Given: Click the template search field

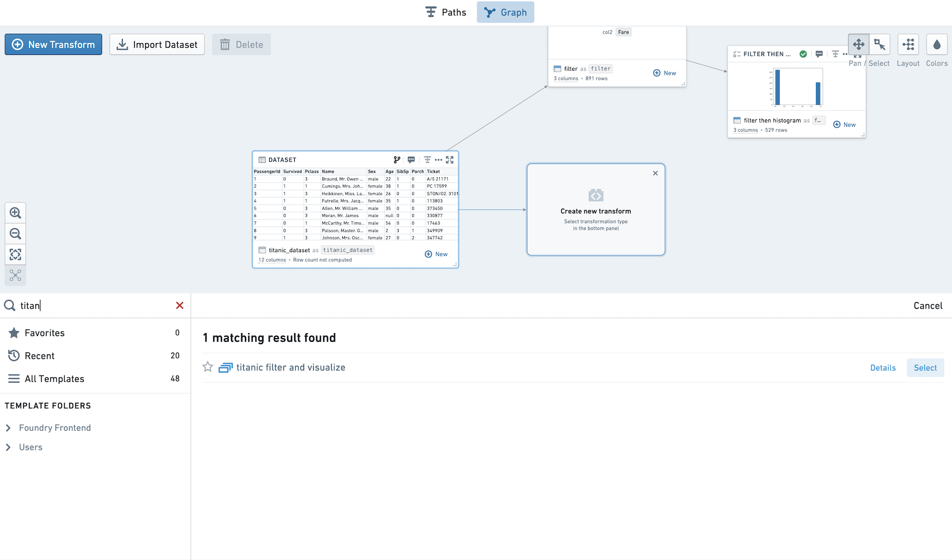Looking at the screenshot, I should 95,305.
